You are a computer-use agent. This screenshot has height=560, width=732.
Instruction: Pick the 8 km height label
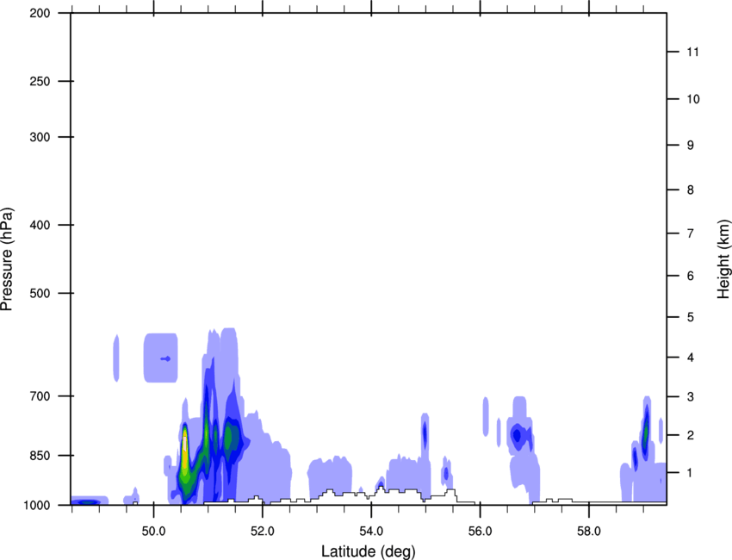coord(691,190)
